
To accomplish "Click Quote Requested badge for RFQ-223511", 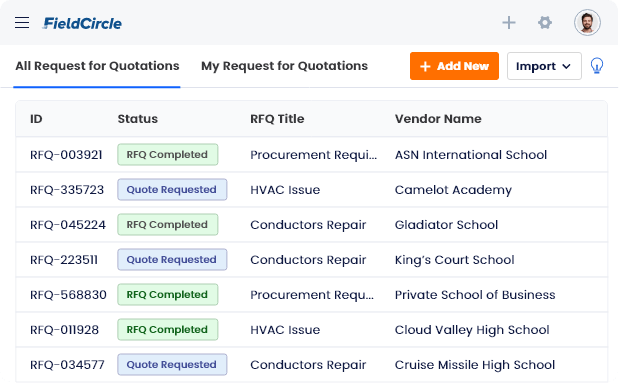I will pyautogui.click(x=172, y=259).
